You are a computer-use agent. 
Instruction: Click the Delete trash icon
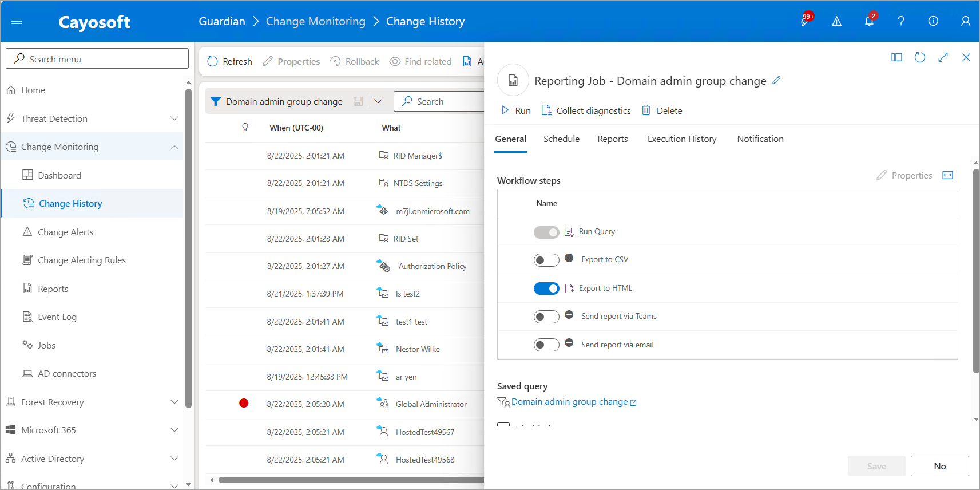point(646,110)
